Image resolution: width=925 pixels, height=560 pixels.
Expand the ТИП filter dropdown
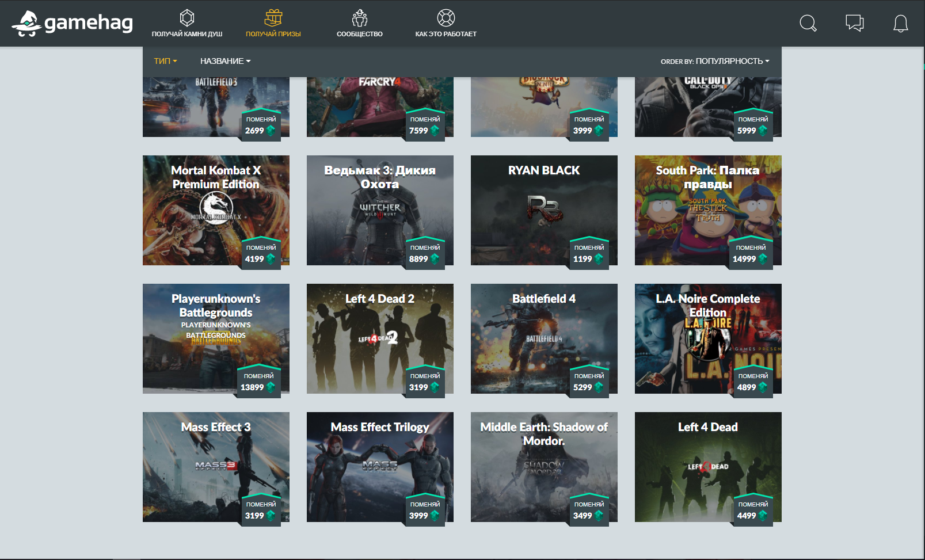pyautogui.click(x=165, y=61)
